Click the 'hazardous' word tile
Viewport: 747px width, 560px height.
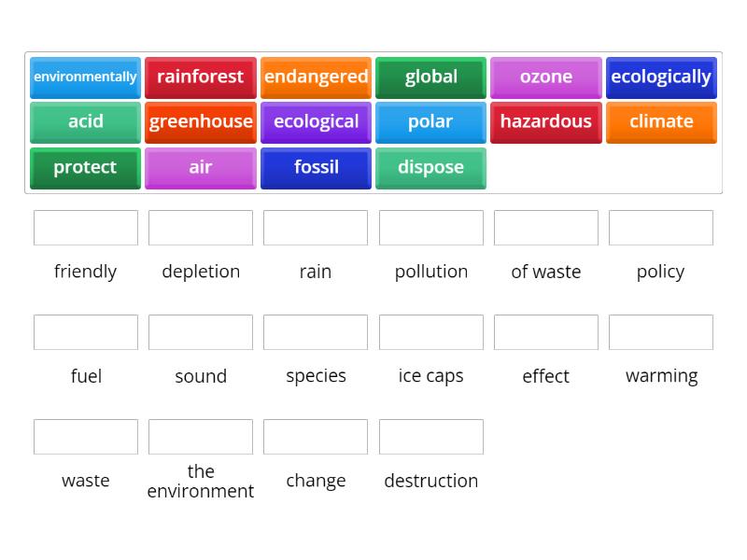[x=545, y=122]
